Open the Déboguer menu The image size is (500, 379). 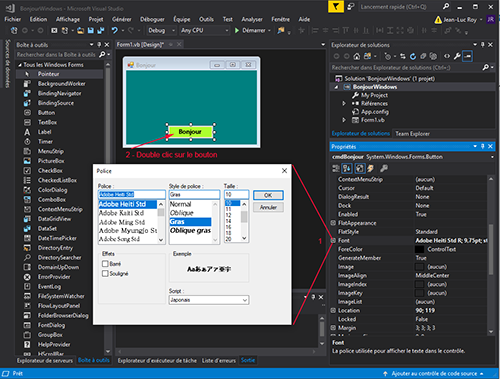(x=152, y=19)
